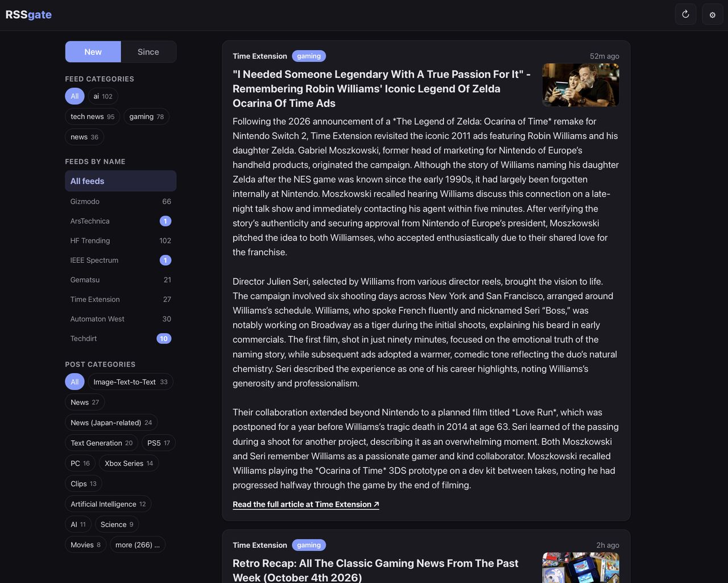Click the refresh feeds icon

click(x=685, y=14)
